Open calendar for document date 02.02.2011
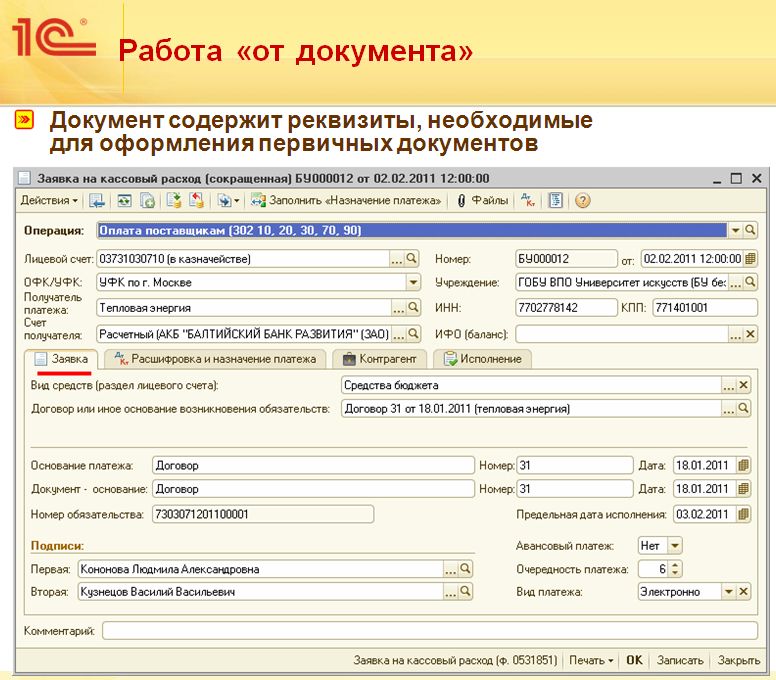776x680 pixels. point(750,258)
